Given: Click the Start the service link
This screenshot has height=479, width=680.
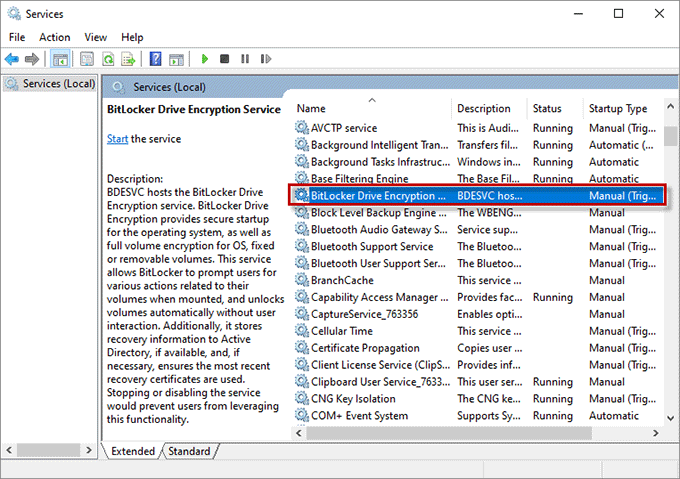Looking at the screenshot, I should 117,139.
